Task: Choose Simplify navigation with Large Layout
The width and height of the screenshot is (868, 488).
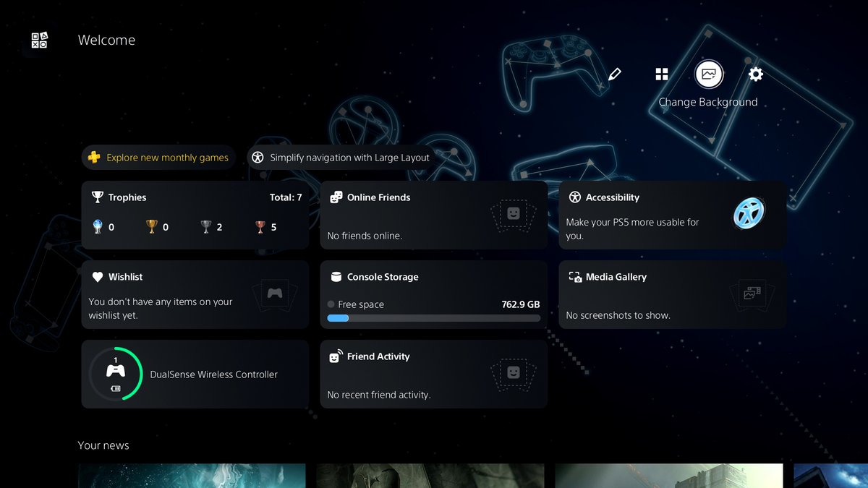Action: click(340, 157)
